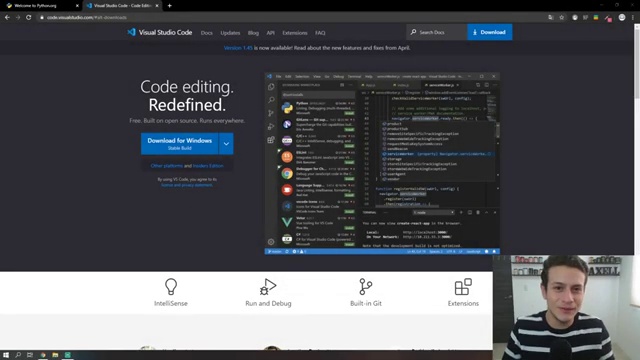
Task: Click the browser forward arrow
Action: 18,17
